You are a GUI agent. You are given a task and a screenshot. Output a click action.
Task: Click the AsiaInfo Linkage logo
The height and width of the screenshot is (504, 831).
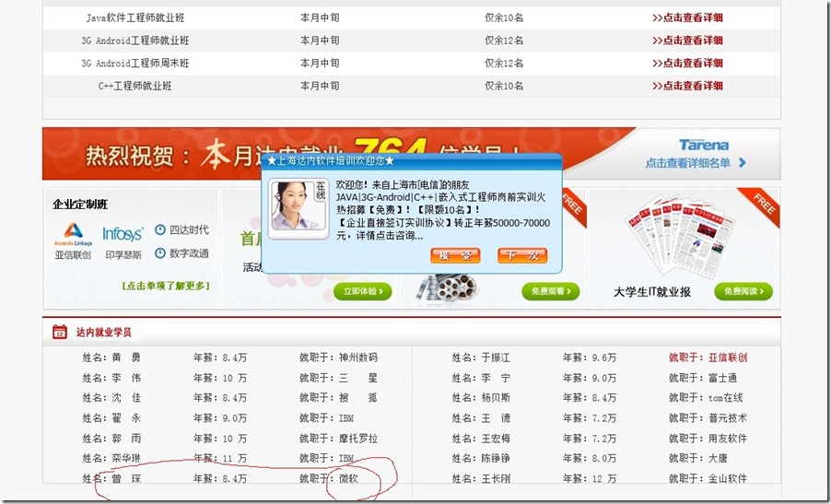(x=73, y=234)
